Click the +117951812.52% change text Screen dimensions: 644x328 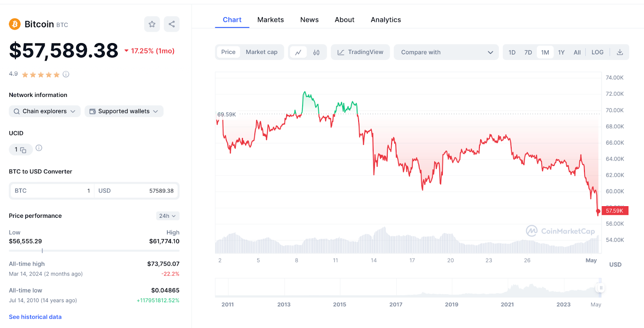point(158,300)
